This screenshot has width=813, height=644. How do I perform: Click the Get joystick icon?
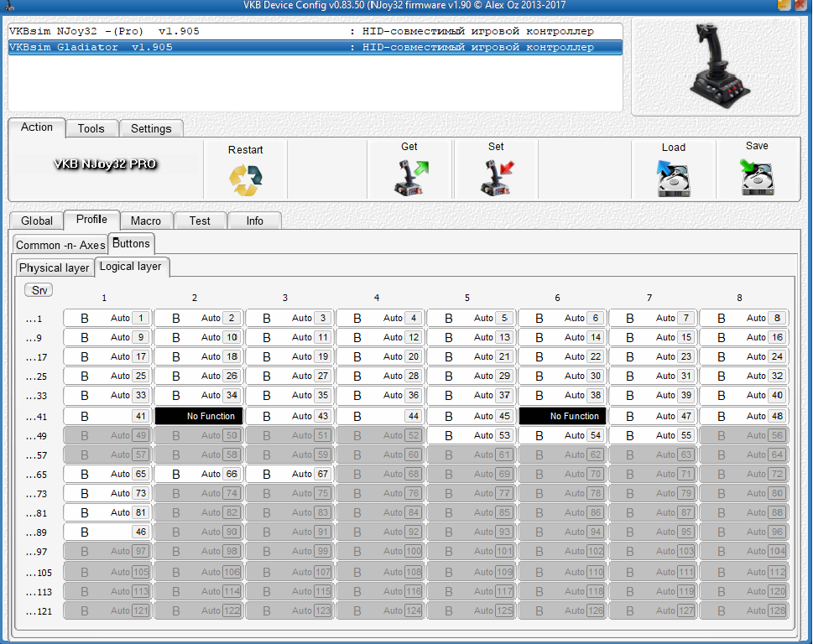410,178
